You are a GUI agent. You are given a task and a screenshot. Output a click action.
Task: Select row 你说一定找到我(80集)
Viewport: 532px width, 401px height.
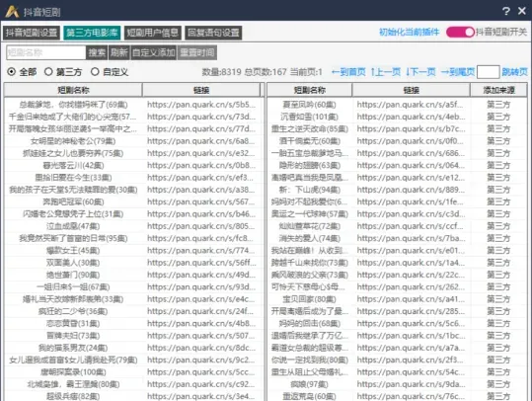coord(309,360)
